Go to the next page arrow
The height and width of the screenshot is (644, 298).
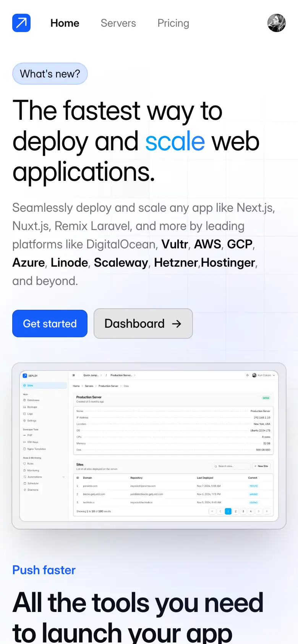click(x=259, y=511)
